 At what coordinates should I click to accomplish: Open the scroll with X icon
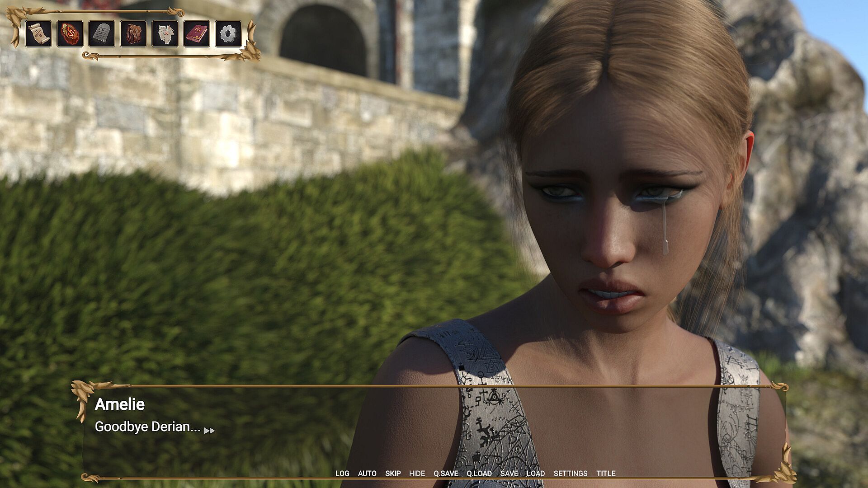pos(38,34)
